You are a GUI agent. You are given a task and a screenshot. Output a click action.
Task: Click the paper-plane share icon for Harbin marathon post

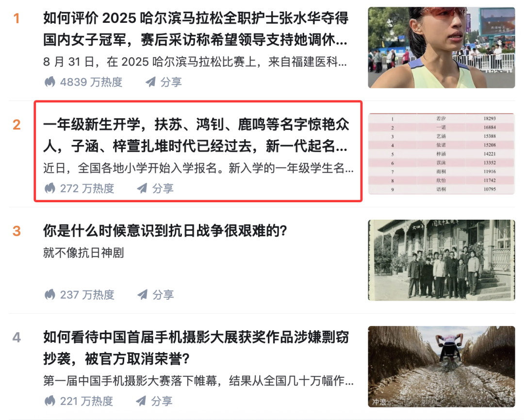tap(151, 82)
